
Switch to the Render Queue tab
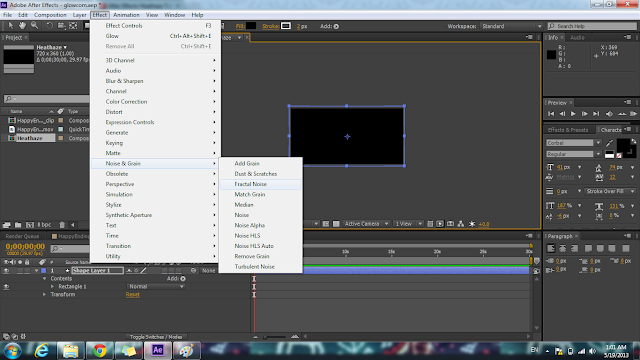tap(22, 236)
